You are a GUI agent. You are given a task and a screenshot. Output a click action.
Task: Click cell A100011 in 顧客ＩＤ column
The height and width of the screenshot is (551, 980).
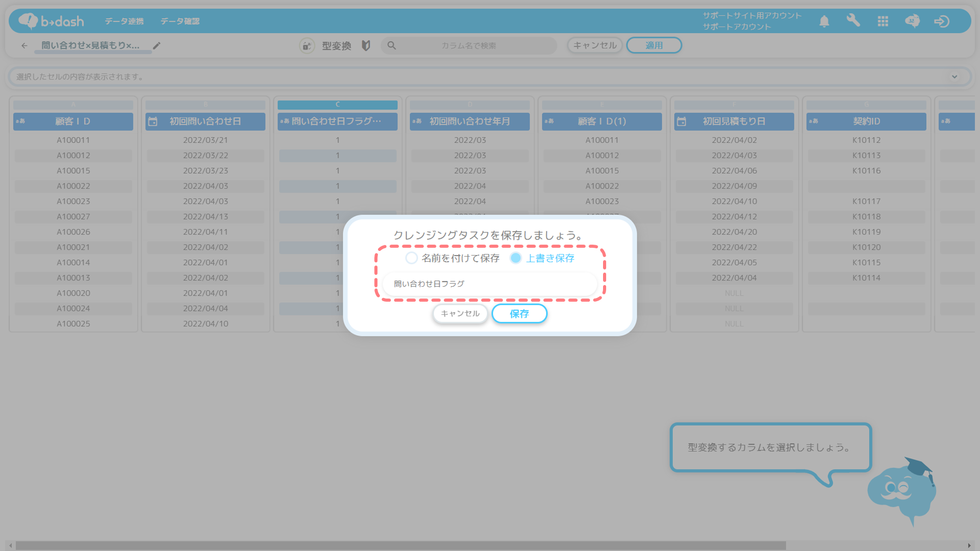coord(73,140)
